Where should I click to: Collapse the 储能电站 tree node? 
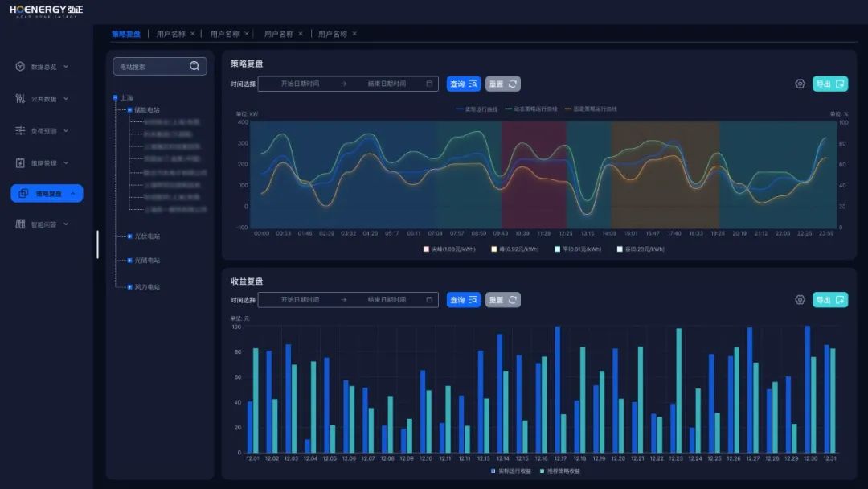pos(129,110)
